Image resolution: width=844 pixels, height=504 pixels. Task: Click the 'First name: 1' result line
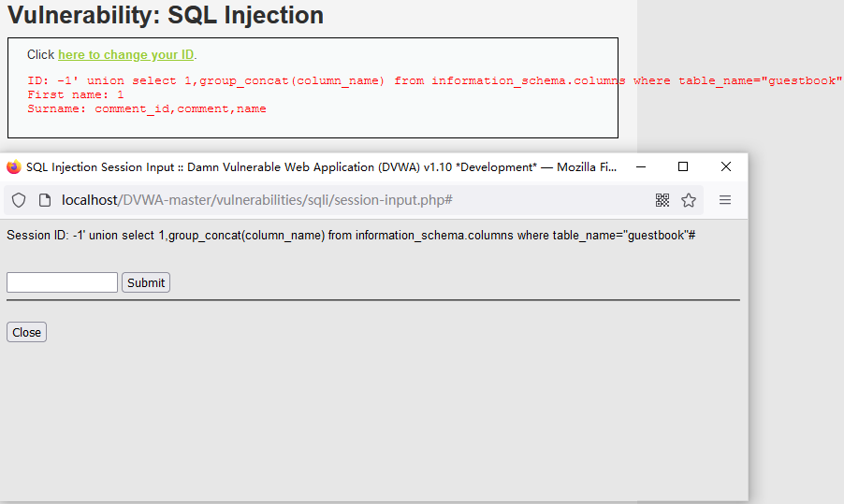coord(76,94)
